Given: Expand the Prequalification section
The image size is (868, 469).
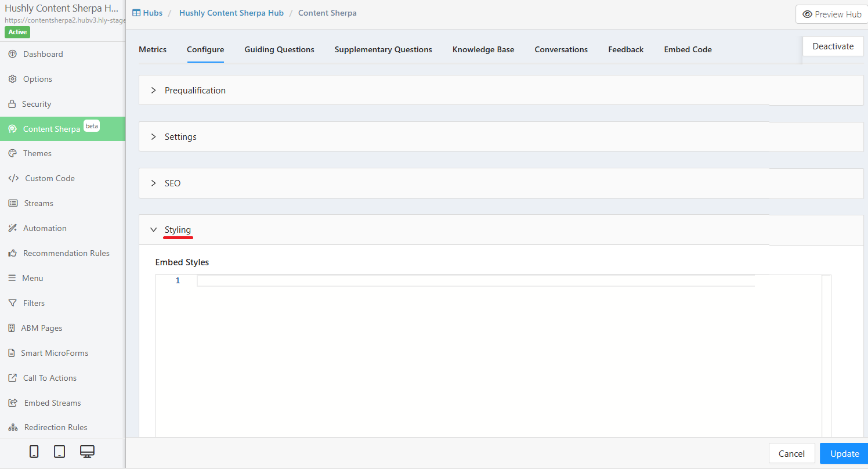Looking at the screenshot, I should 501,91.
